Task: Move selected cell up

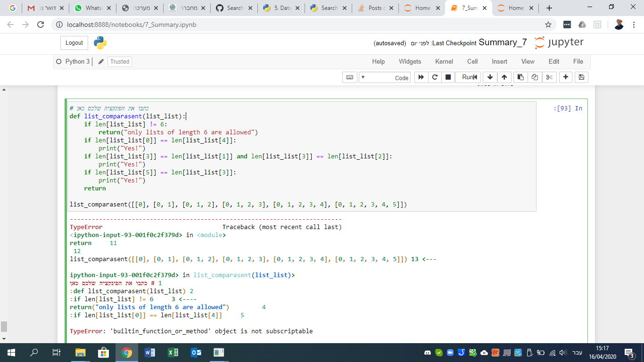Action: click(x=504, y=77)
